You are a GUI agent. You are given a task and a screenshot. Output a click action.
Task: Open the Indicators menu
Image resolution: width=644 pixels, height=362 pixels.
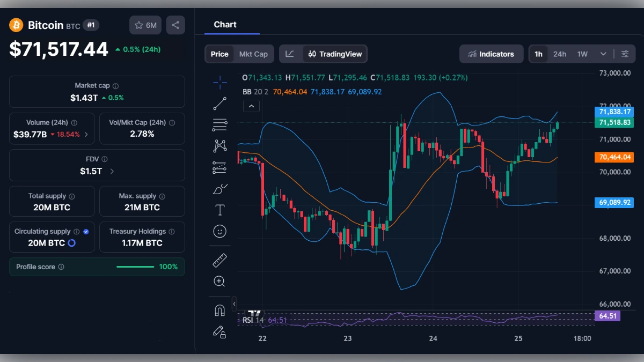point(491,54)
